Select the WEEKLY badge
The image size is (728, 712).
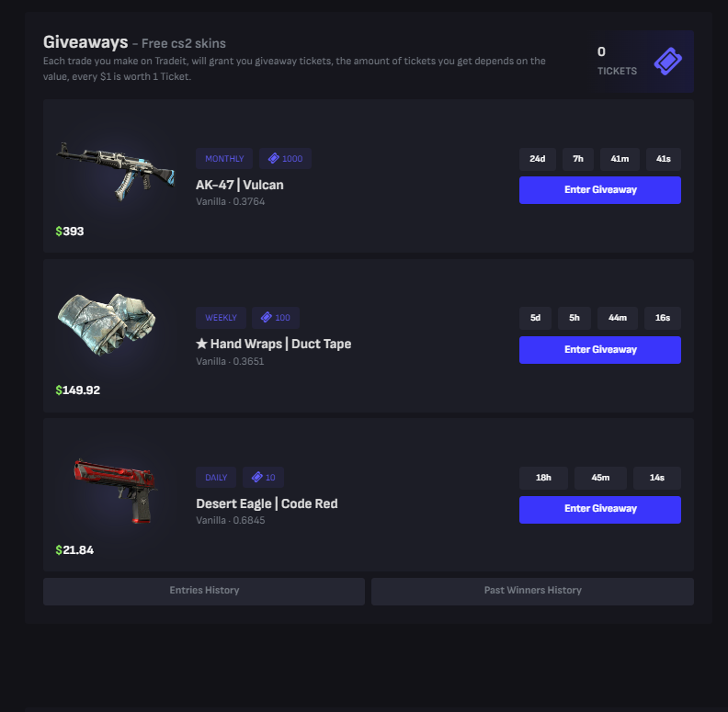pos(221,318)
